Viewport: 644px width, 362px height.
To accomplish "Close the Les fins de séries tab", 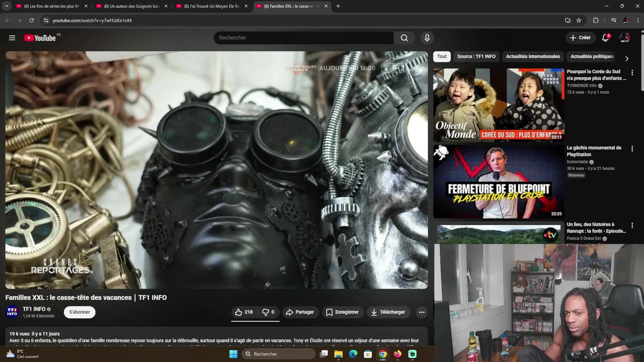I will tap(86, 6).
